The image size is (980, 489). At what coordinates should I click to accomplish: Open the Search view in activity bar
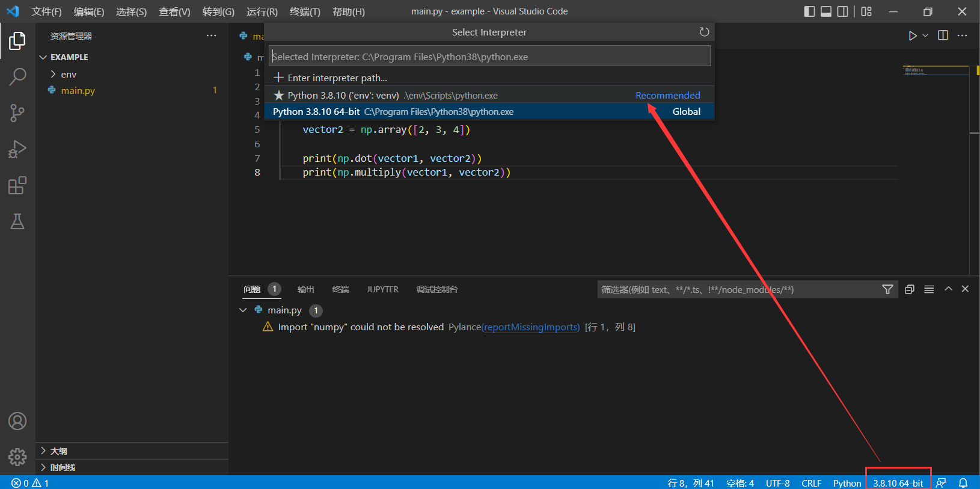(17, 76)
